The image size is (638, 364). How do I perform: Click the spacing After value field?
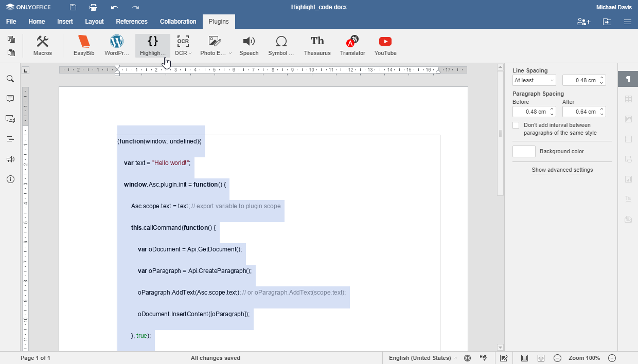(x=584, y=112)
